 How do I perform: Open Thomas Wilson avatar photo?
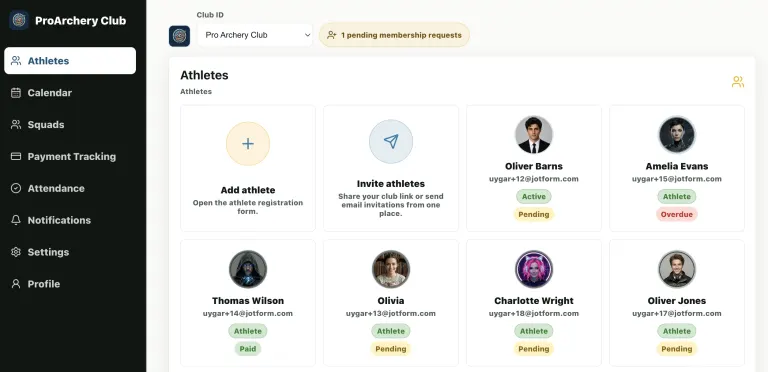click(x=248, y=269)
